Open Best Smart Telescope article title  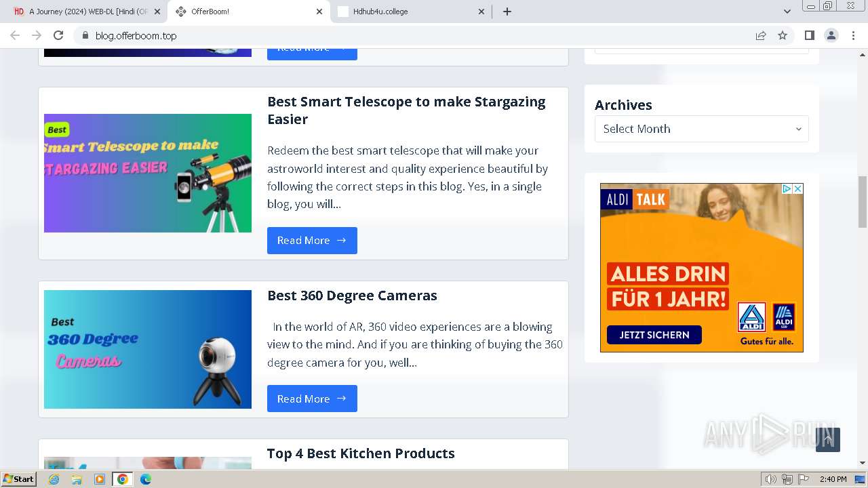tap(406, 110)
